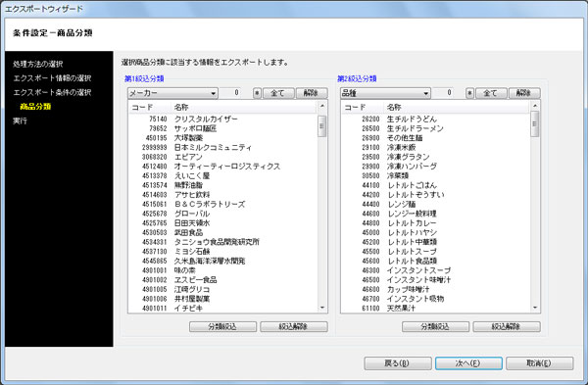The width and height of the screenshot is (588, 385).
Task: Select row 日田天領水
Action: coord(222,223)
